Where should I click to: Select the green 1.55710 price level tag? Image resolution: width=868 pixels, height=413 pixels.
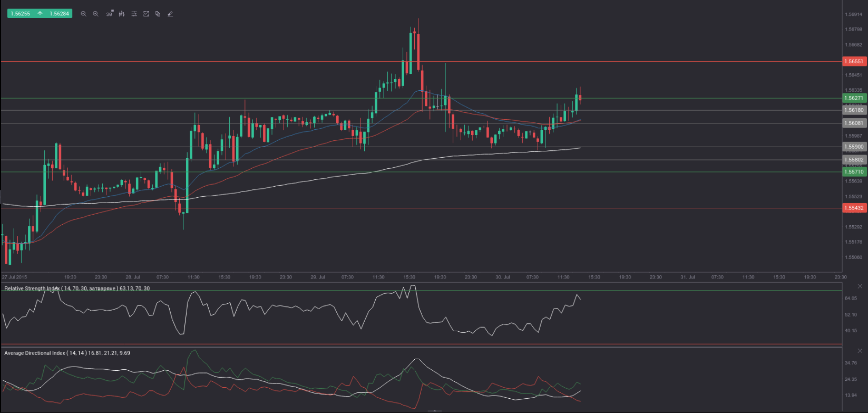click(x=854, y=172)
